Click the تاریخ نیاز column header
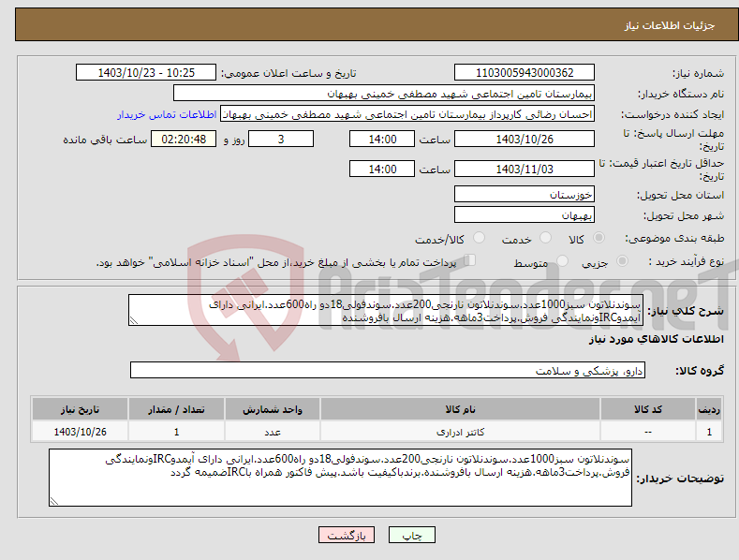 coord(81,409)
